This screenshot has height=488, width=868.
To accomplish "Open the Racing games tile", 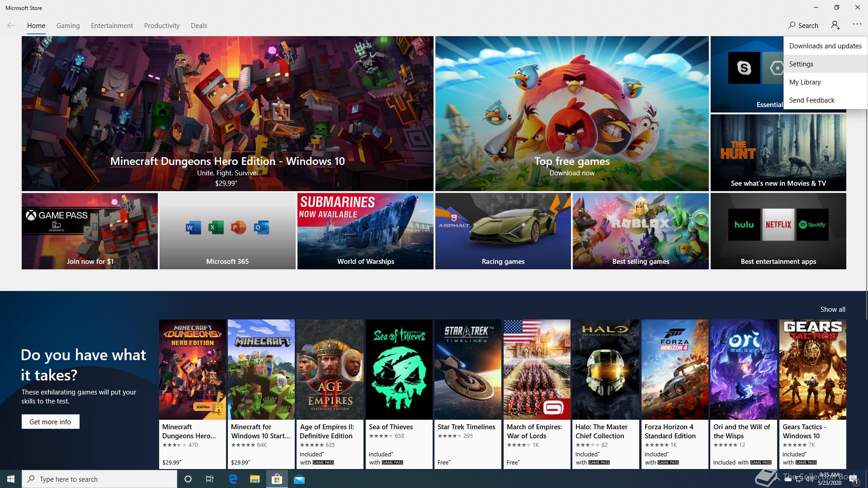I will pos(503,231).
